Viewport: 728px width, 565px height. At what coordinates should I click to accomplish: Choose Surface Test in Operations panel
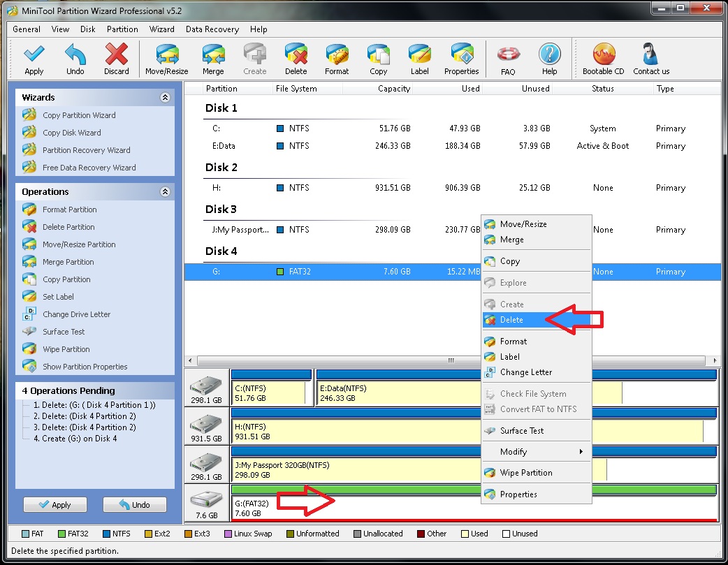coord(54,332)
